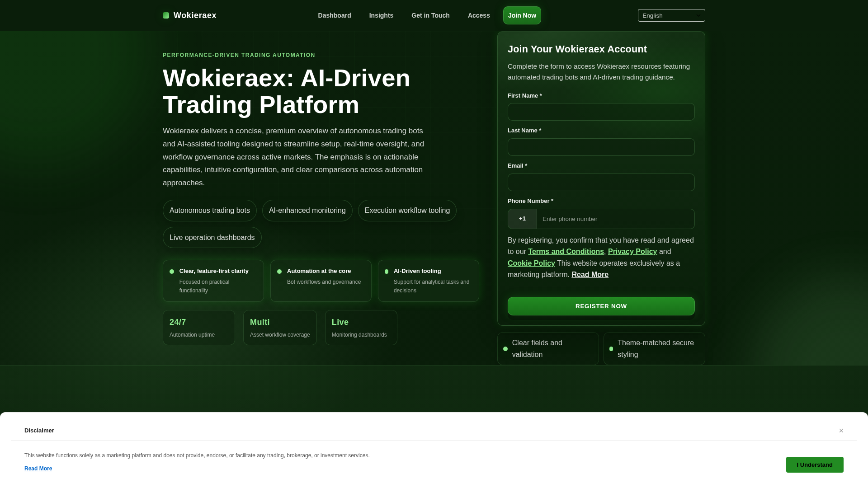Select the Autonomous trading bots pill
Image resolution: width=868 pixels, height=488 pixels.
point(210,211)
